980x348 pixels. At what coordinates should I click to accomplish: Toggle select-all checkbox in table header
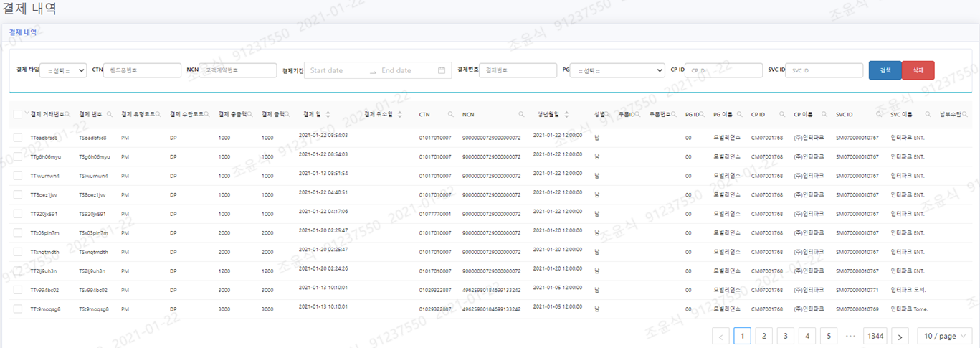18,114
